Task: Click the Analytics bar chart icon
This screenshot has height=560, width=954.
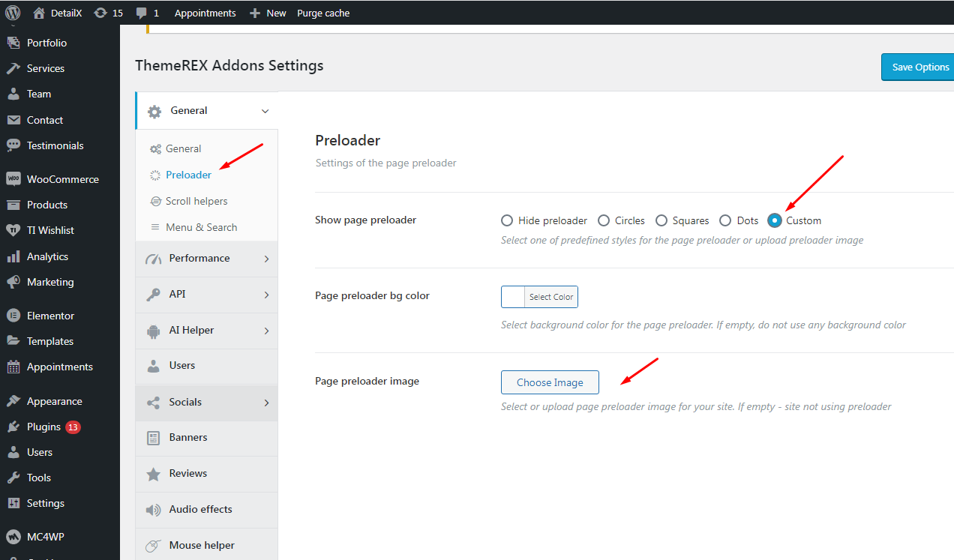Action: [x=13, y=256]
